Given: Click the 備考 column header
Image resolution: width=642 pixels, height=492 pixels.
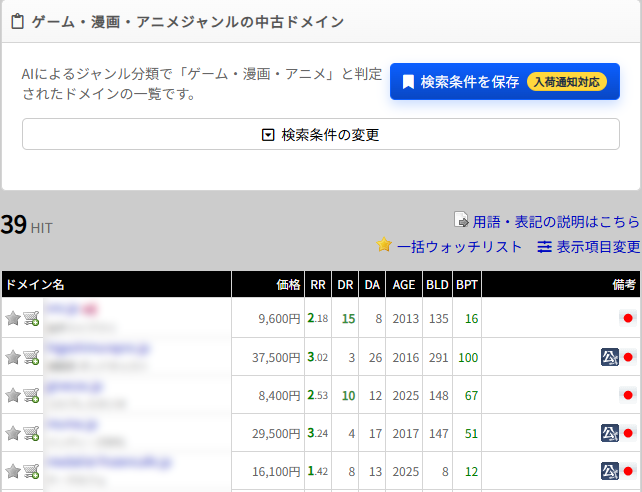Looking at the screenshot, I should coord(561,284).
